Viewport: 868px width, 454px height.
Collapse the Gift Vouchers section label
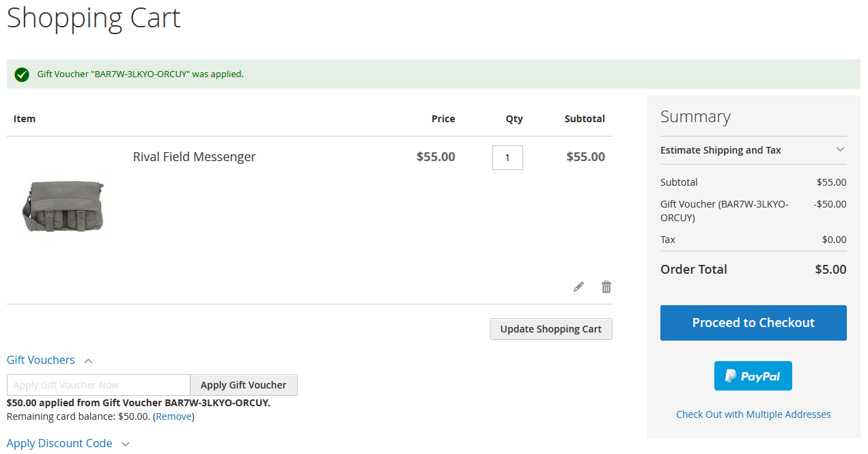pos(41,360)
